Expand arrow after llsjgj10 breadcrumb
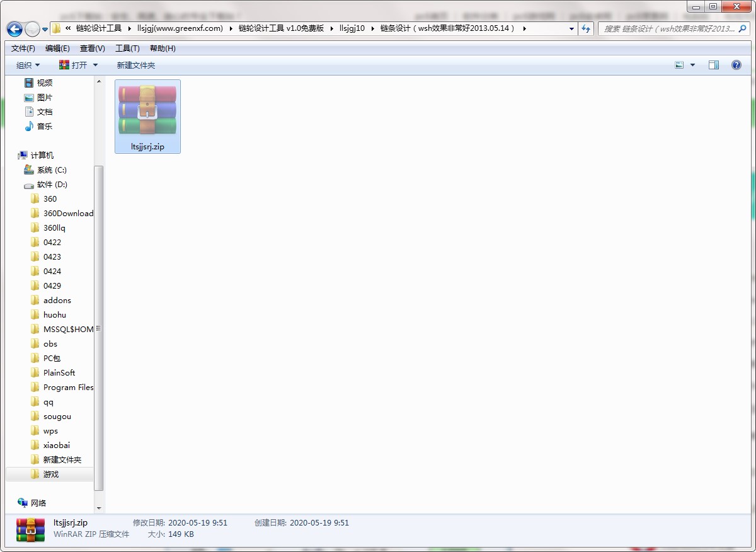 [372, 28]
